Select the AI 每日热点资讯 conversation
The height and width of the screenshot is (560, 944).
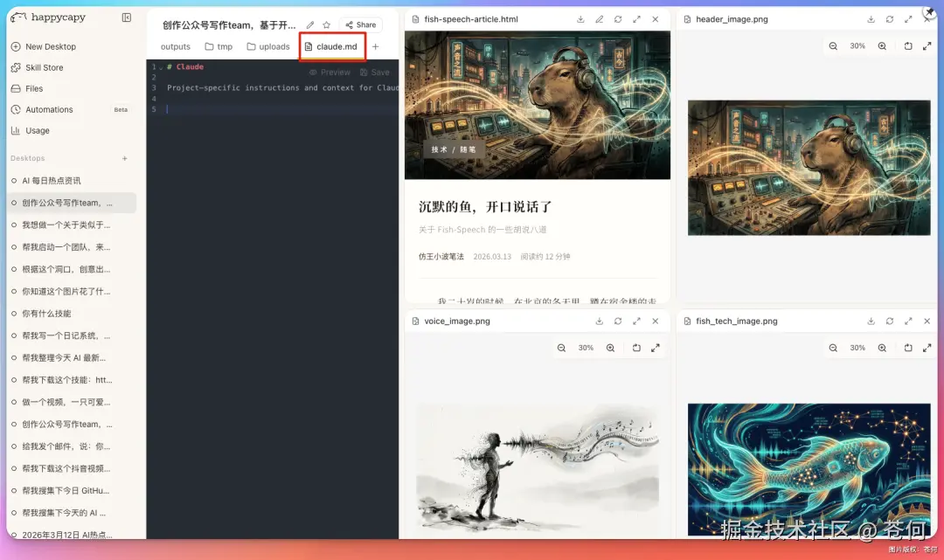52,181
